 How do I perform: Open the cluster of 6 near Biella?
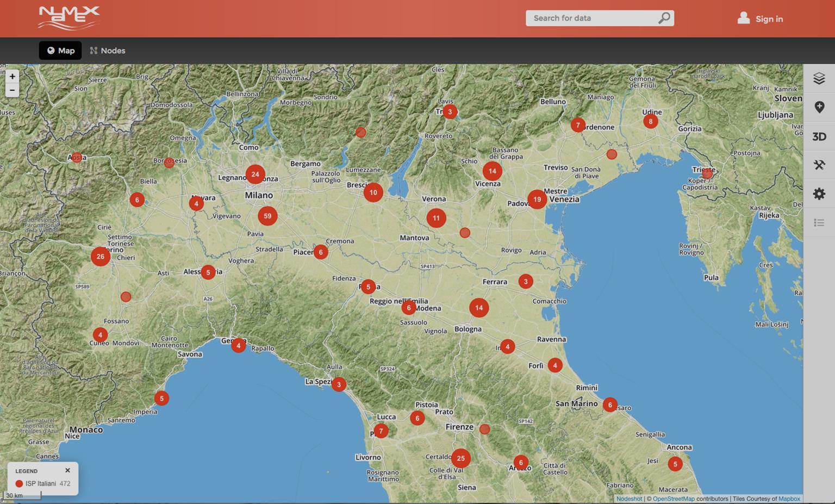click(137, 200)
